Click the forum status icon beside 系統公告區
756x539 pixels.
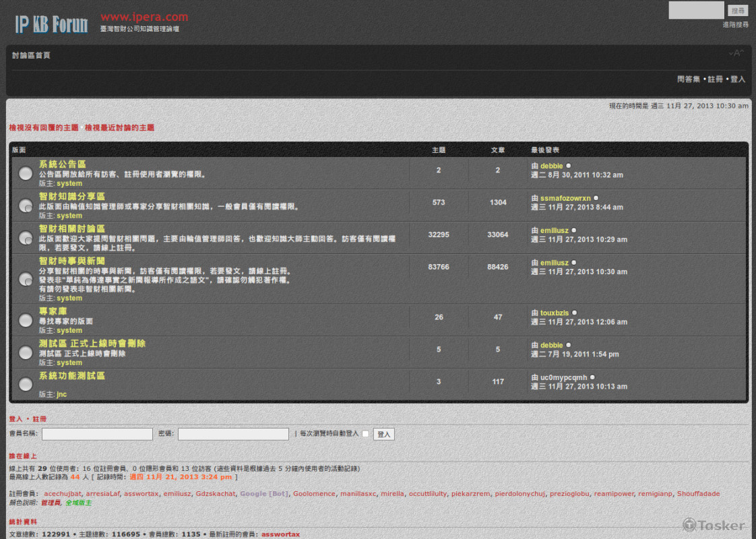26,174
